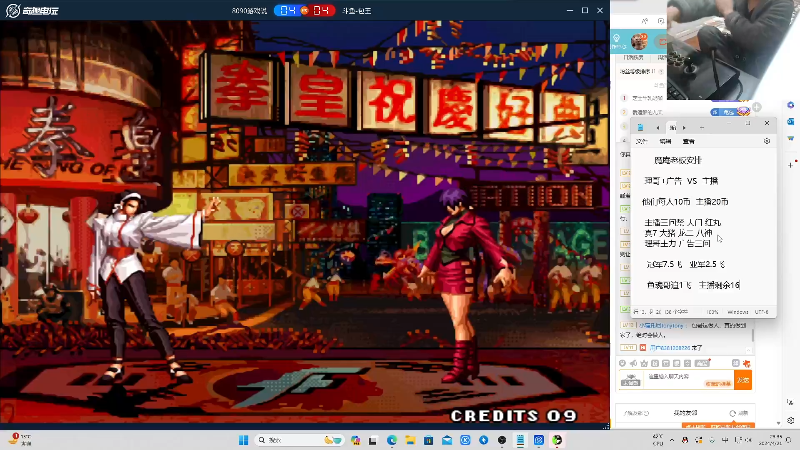Click the blue 04 score in the title bar
800x450 pixels.
(x=288, y=10)
